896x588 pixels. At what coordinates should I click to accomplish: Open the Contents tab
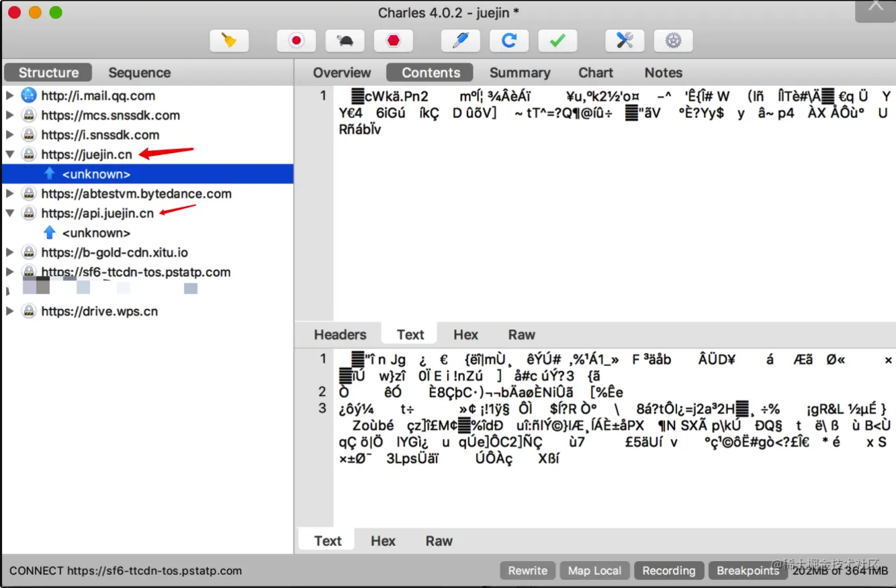431,72
